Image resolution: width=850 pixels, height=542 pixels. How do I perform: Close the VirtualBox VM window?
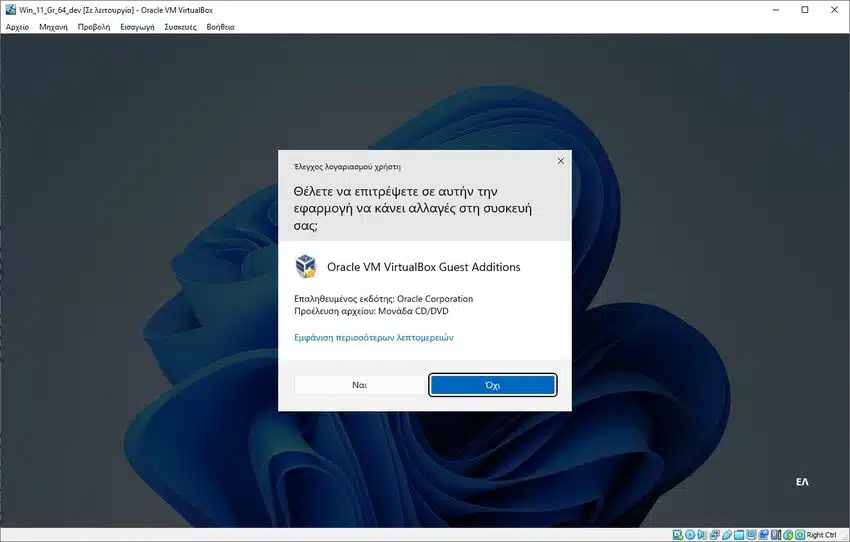834,10
